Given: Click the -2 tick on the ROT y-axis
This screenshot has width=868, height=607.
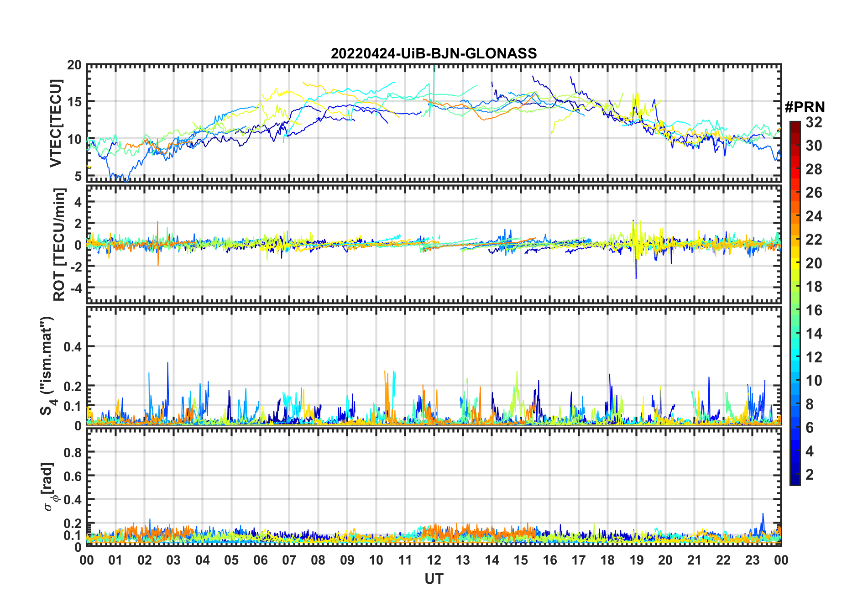Looking at the screenshot, I should pyautogui.click(x=75, y=267).
